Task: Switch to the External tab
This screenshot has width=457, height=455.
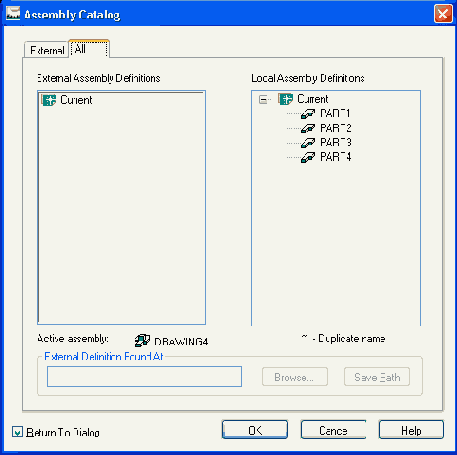Action: pos(47,50)
